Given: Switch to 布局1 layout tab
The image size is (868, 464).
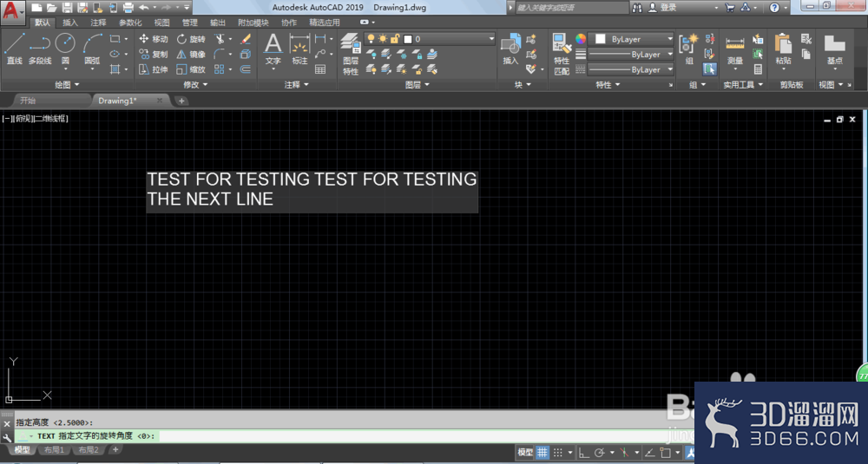Looking at the screenshot, I should [x=54, y=449].
